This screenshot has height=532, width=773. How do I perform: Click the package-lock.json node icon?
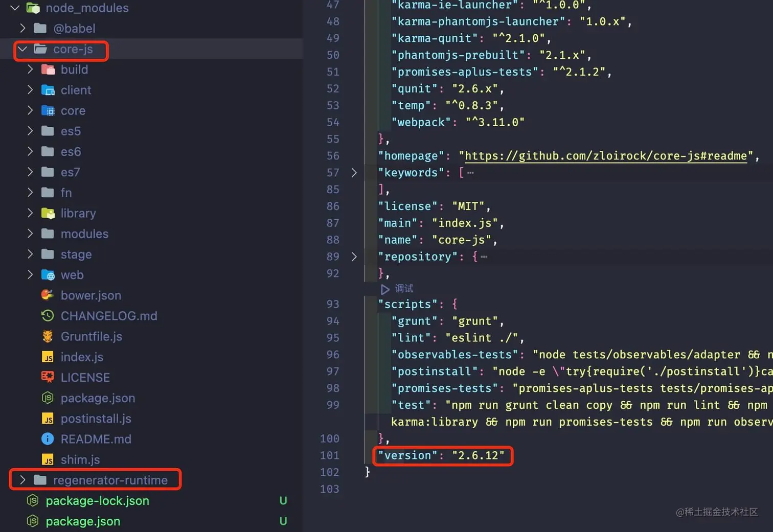click(x=33, y=500)
